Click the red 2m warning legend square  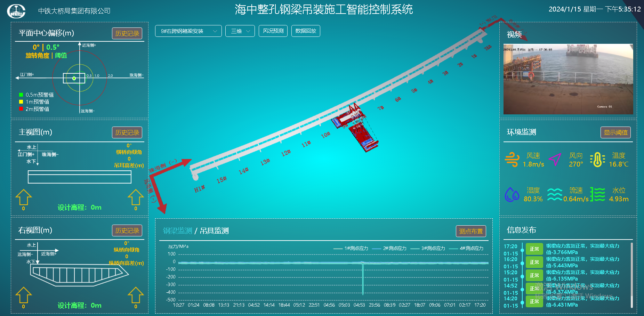coord(21,109)
